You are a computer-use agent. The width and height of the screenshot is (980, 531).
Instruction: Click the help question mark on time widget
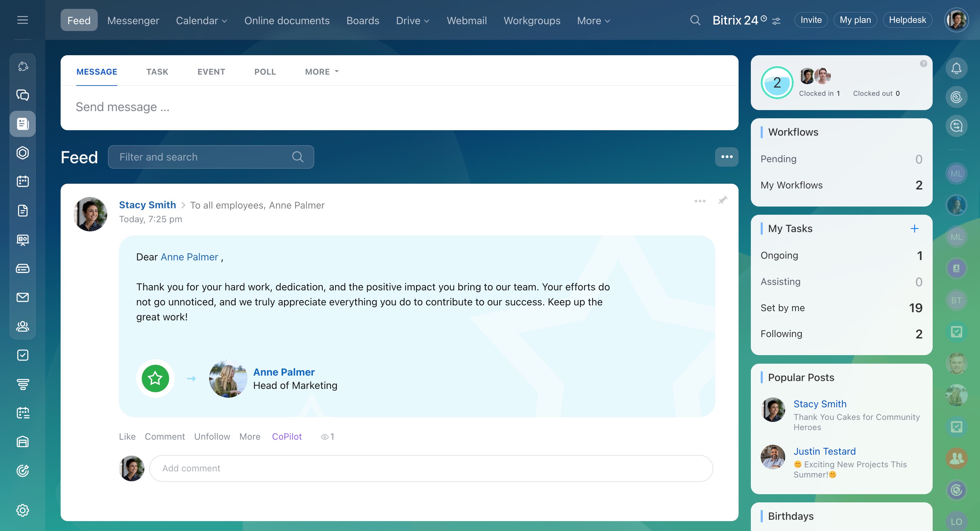pos(923,64)
